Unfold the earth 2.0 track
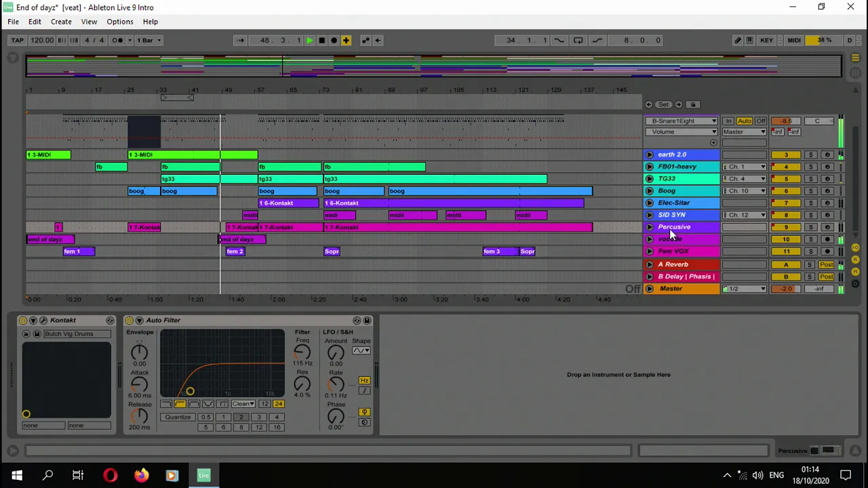This screenshot has height=488, width=868. [x=650, y=155]
